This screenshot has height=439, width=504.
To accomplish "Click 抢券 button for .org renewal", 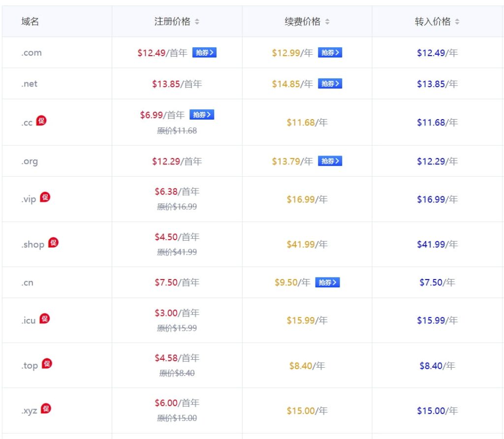I will (x=330, y=161).
